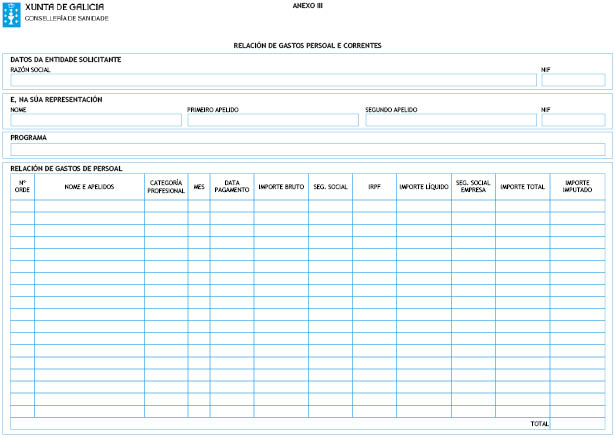Click first row cell under Importe Total
This screenshot has width=615, height=439.
[522, 206]
